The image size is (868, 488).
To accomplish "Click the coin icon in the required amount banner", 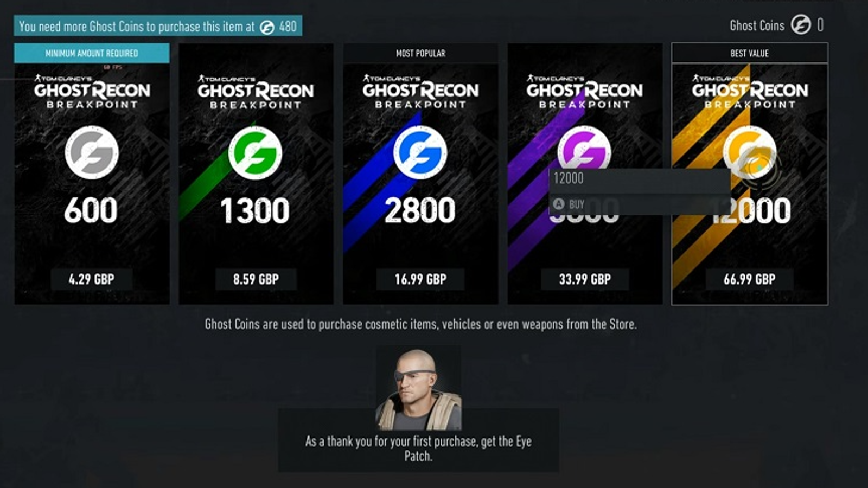I will click(267, 27).
